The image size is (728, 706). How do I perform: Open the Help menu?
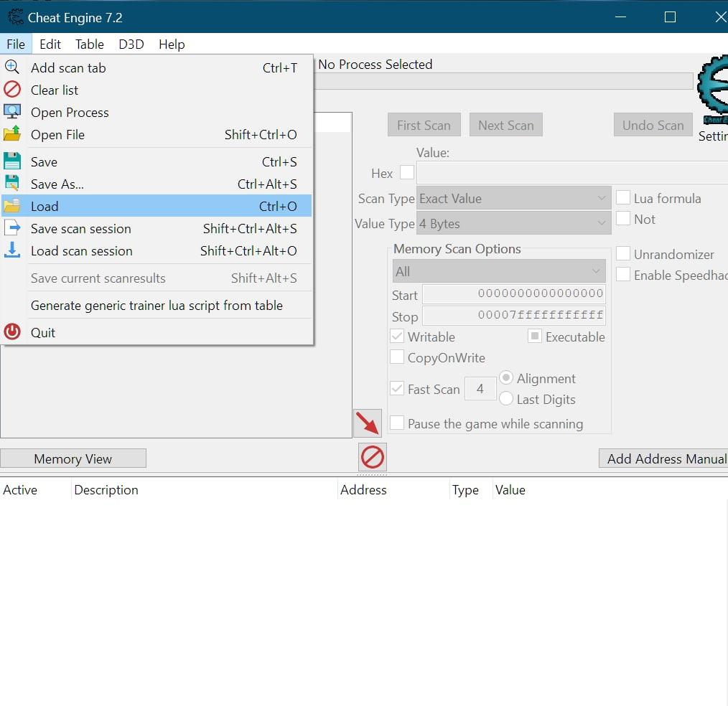point(172,44)
